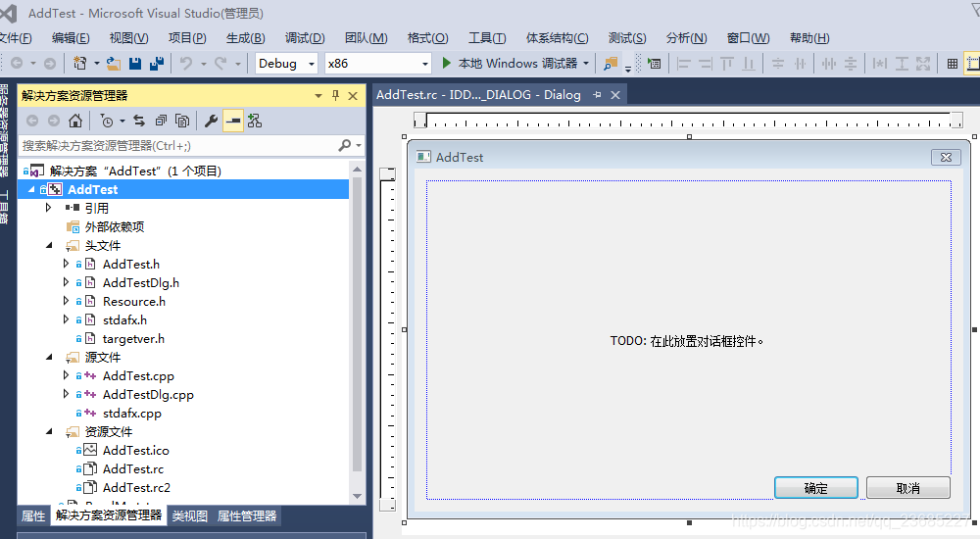
Task: Select the AddTest.rc dialog editor tab
Action: [x=479, y=94]
